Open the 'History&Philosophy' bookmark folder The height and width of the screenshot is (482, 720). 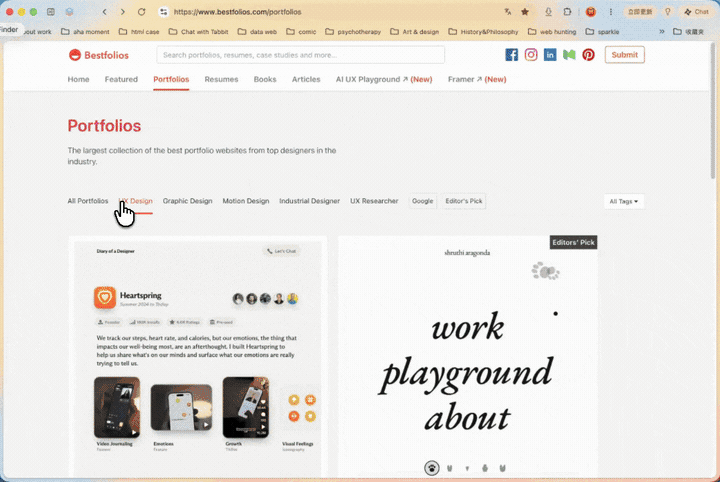tap(484, 32)
